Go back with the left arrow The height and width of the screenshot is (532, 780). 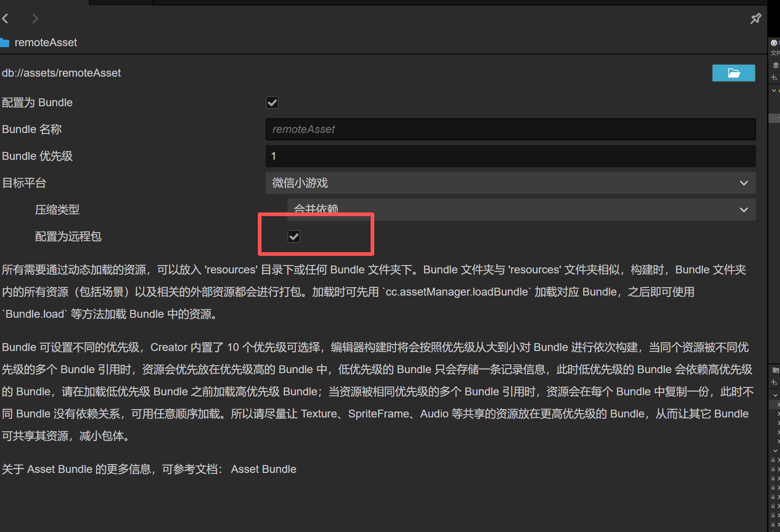(6, 18)
